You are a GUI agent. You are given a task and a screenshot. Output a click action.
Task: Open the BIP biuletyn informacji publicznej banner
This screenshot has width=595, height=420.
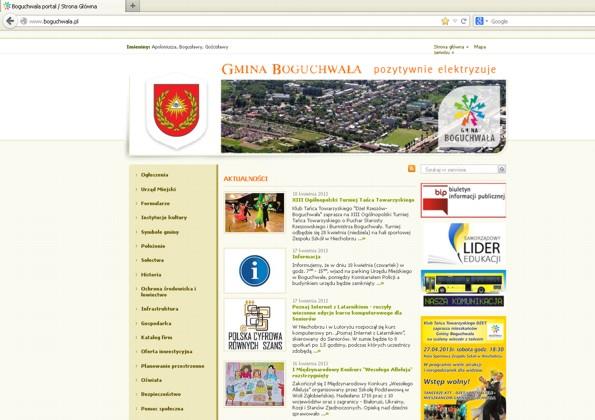[463, 200]
